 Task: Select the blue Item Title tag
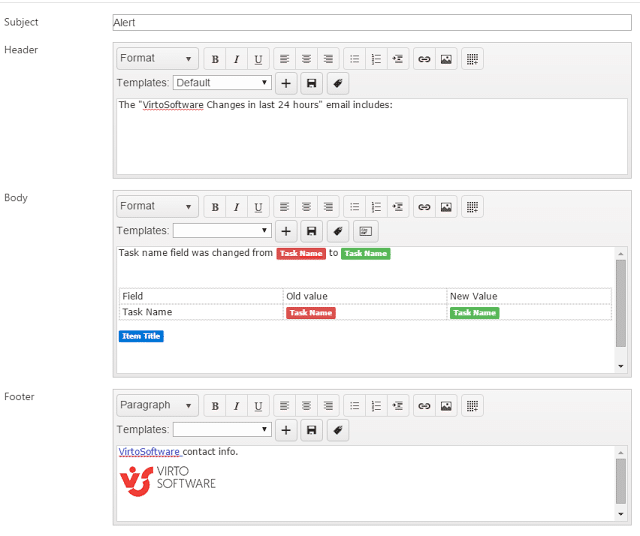[x=141, y=336]
